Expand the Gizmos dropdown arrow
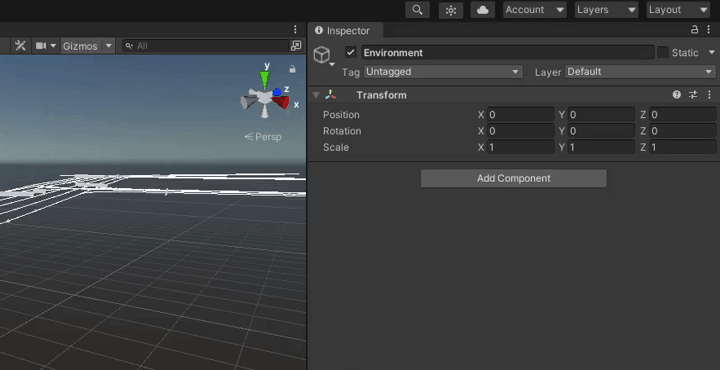The width and height of the screenshot is (720, 370). click(108, 46)
